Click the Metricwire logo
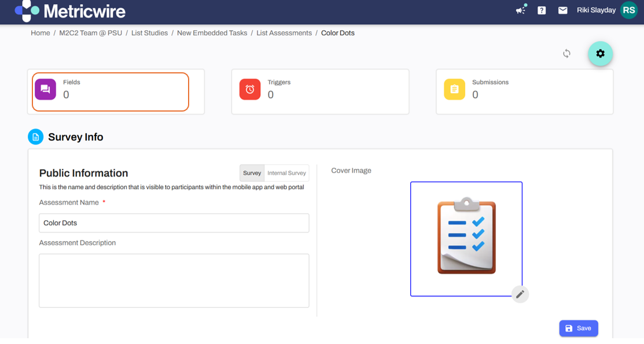This screenshot has height=344, width=644. point(70,11)
